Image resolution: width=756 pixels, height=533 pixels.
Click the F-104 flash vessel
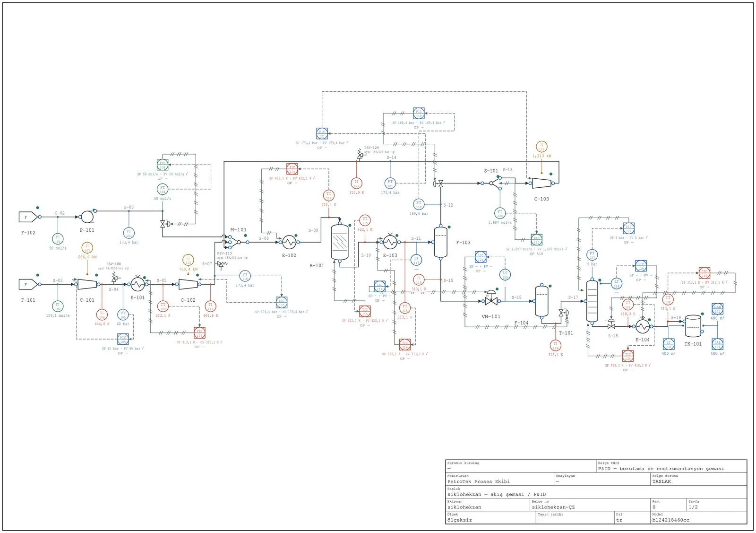(541, 301)
